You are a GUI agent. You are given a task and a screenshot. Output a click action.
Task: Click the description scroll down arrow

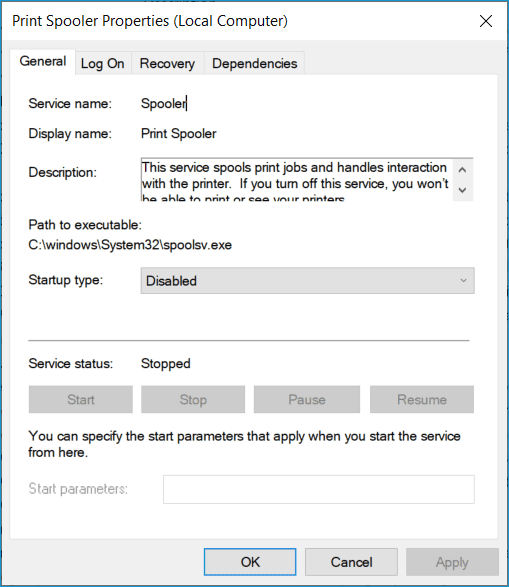click(462, 190)
